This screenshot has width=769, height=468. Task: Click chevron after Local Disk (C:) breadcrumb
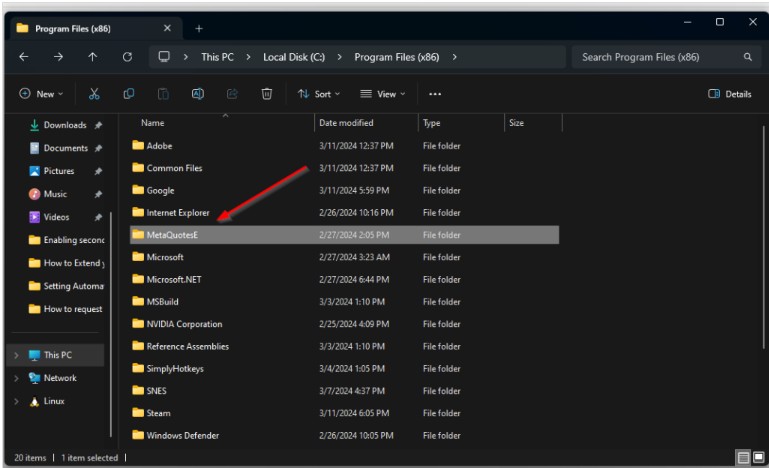339,57
